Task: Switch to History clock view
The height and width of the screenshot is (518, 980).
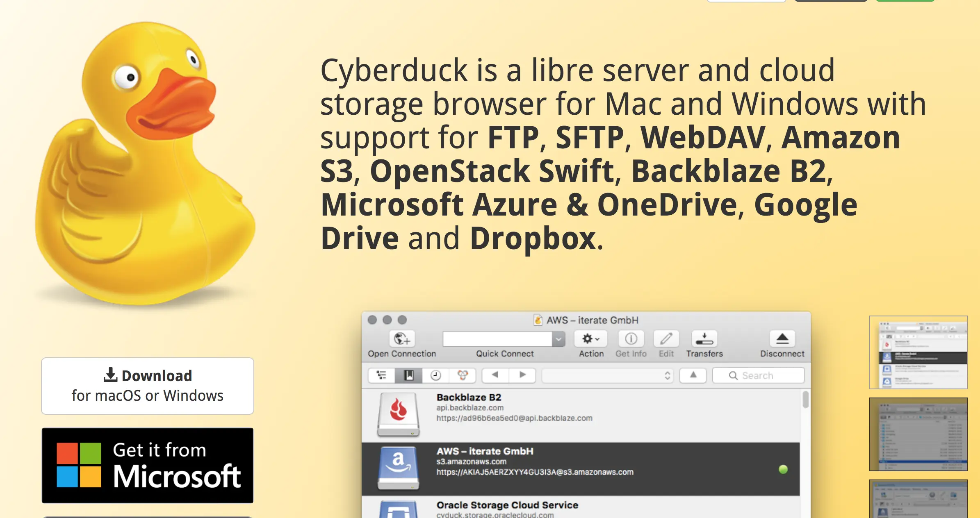Action: click(x=435, y=375)
